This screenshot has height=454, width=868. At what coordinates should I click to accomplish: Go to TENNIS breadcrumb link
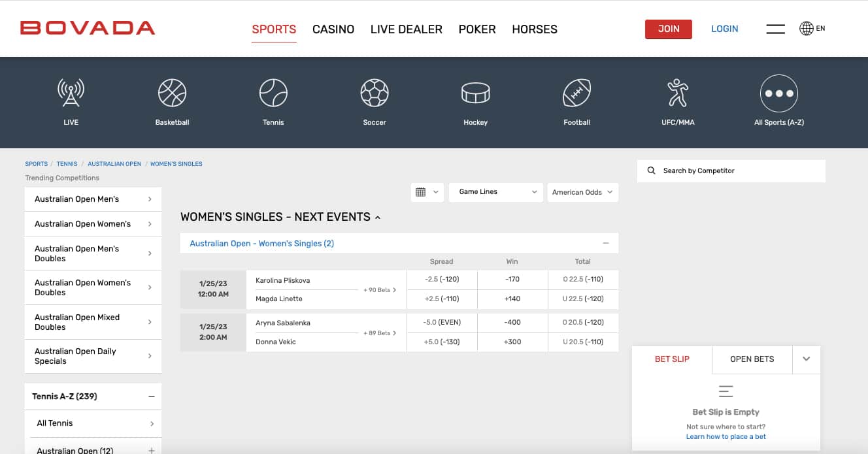67,164
